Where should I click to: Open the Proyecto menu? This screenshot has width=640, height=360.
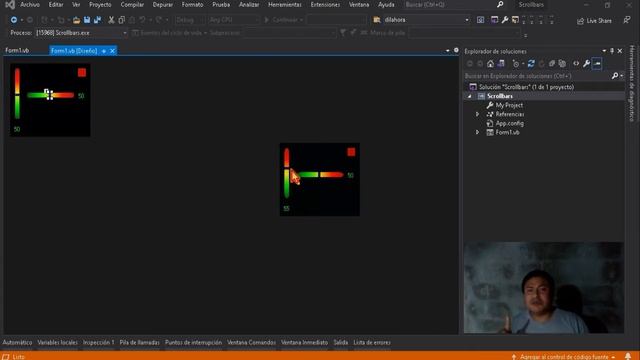coord(100,5)
